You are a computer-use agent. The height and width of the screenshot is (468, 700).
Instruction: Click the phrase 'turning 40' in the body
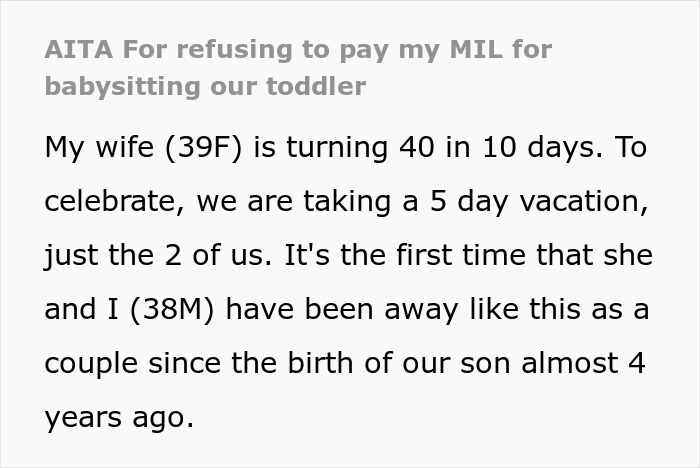point(360,147)
